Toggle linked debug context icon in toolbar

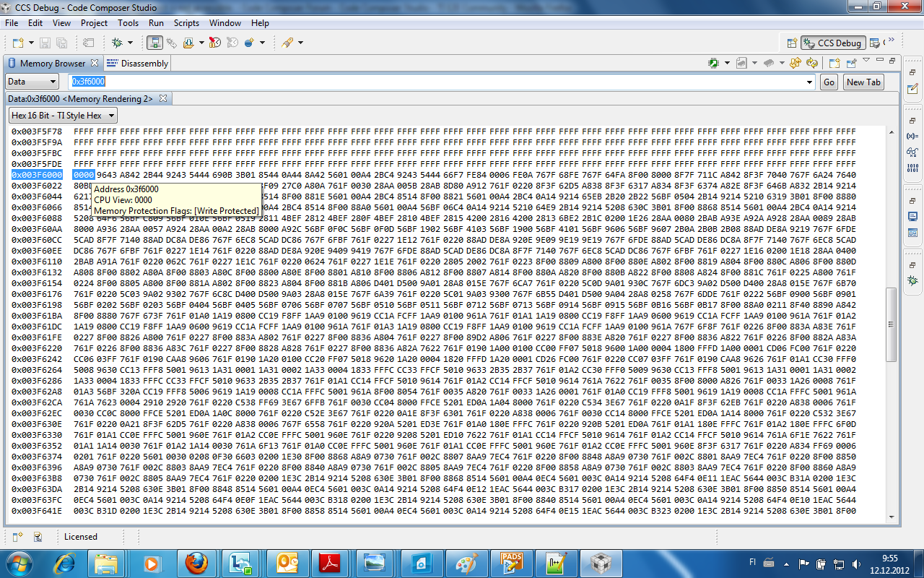(154, 43)
